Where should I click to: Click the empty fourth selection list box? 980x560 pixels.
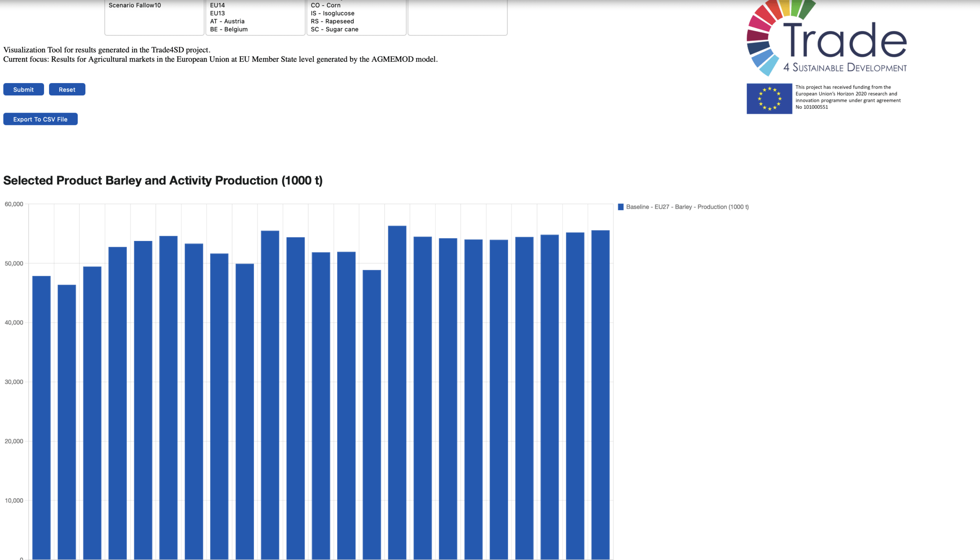(x=457, y=17)
